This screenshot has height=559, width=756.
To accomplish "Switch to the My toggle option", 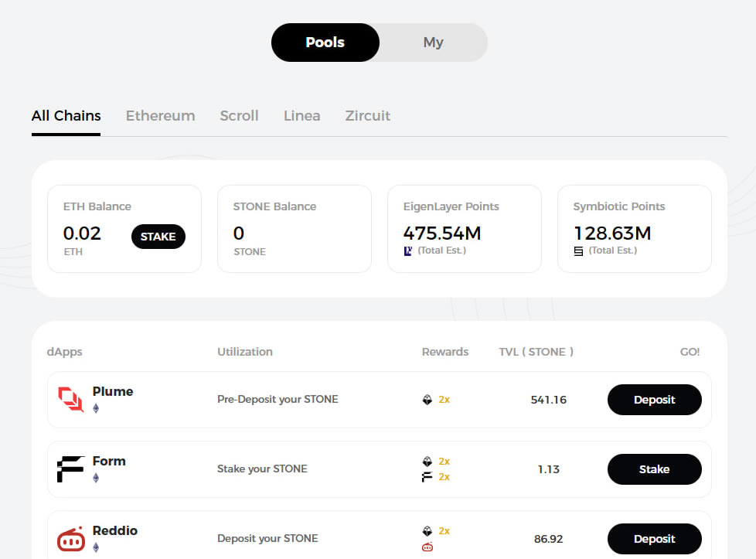I will click(433, 43).
